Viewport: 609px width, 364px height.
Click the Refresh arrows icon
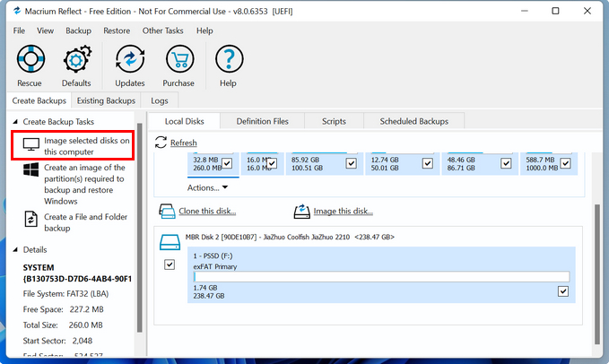point(161,143)
